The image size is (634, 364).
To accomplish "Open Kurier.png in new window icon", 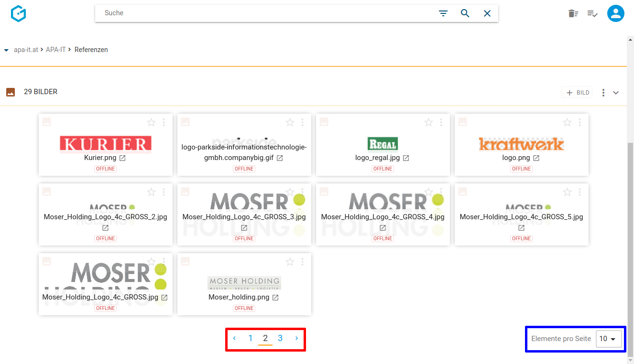I will (122, 158).
